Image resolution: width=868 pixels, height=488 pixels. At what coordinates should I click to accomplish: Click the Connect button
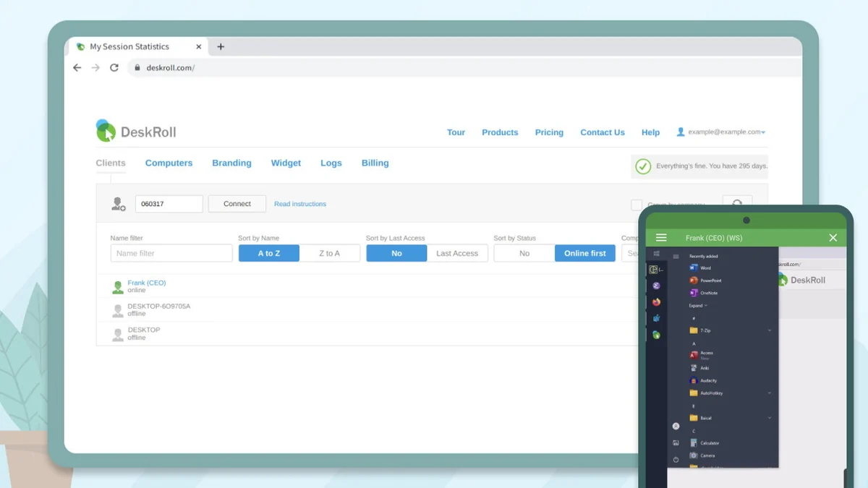coord(237,204)
